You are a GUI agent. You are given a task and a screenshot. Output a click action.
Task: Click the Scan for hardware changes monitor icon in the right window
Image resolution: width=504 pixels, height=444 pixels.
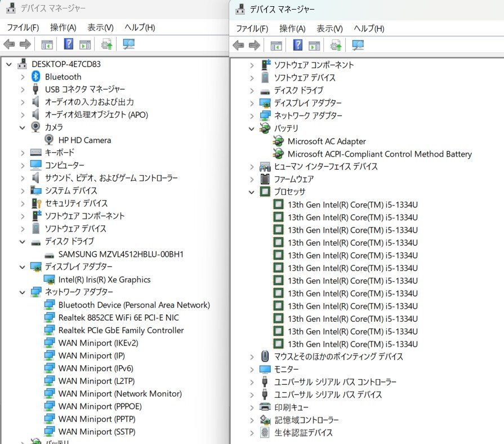pyautogui.click(x=358, y=45)
